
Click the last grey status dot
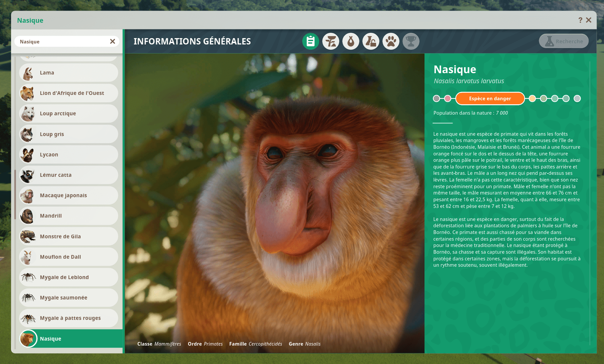click(x=577, y=99)
